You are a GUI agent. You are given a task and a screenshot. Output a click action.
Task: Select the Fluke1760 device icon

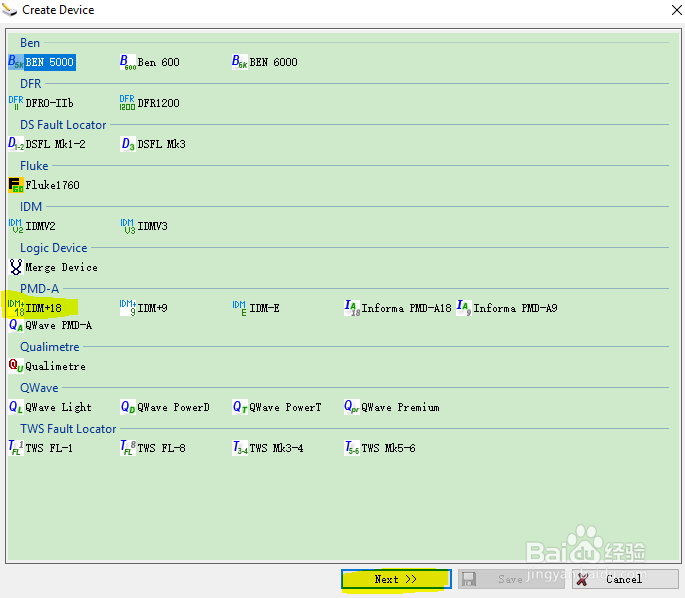pos(16,185)
